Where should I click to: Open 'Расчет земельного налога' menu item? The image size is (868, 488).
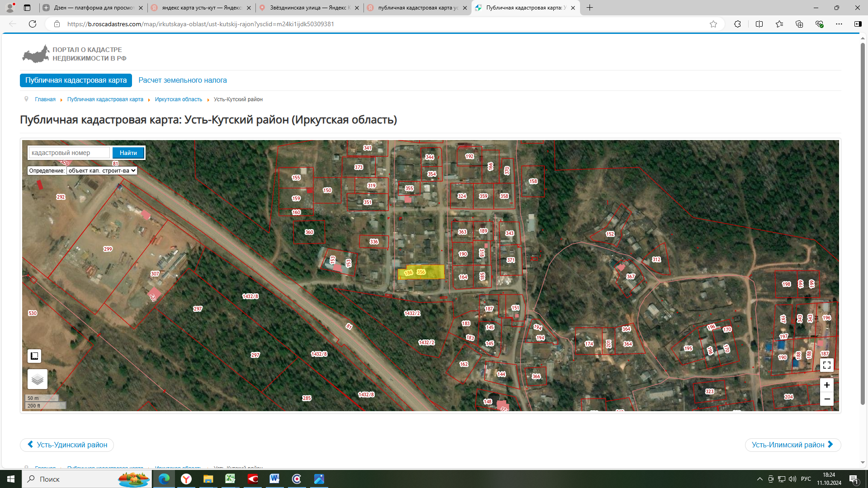183,80
